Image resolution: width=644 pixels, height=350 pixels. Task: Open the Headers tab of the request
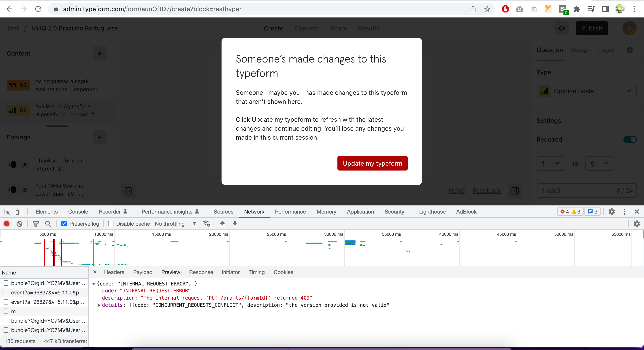pos(114,272)
